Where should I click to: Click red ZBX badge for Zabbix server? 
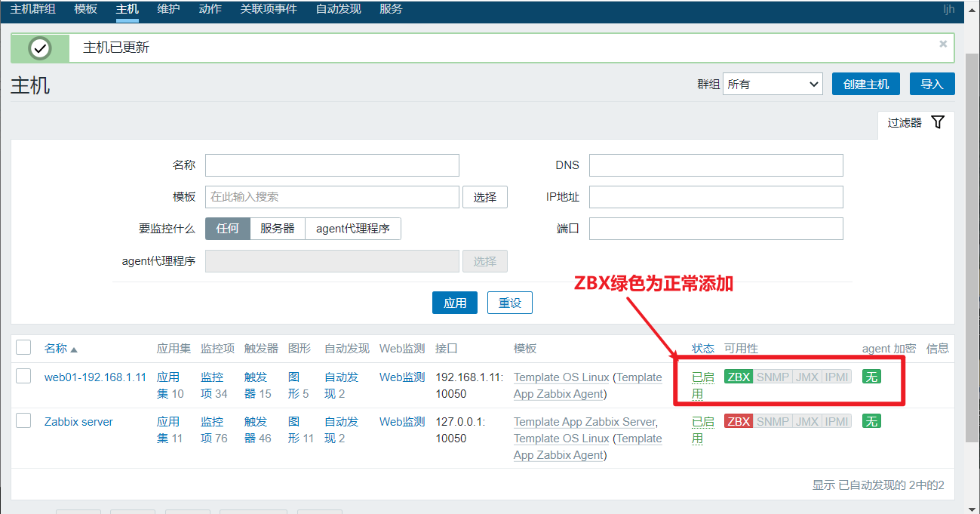point(739,421)
